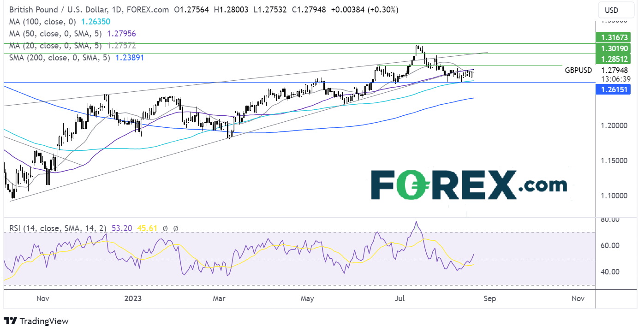Click the Sep label on time axis

pyautogui.click(x=490, y=298)
